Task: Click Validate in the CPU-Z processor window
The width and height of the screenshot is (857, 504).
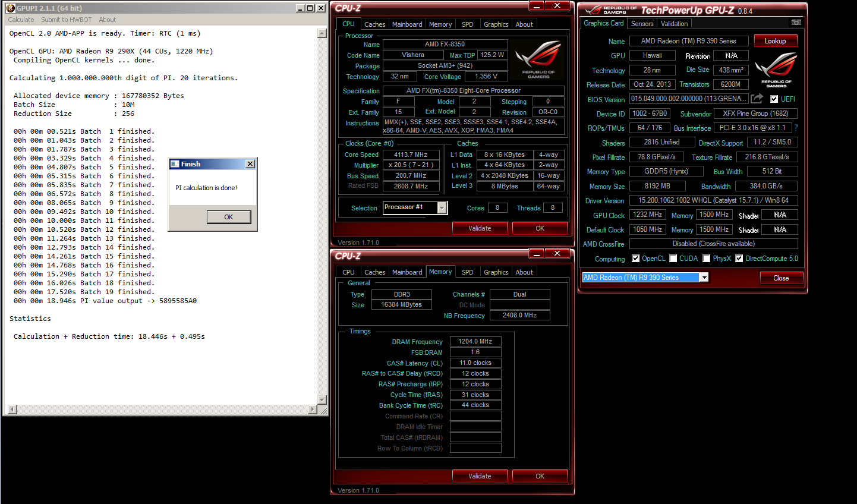Action: [x=480, y=228]
